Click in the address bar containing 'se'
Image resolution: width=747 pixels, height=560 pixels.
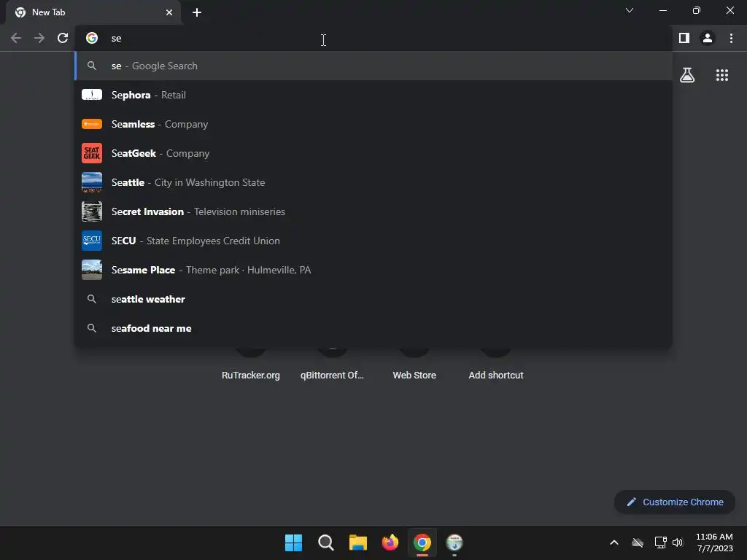pos(373,38)
